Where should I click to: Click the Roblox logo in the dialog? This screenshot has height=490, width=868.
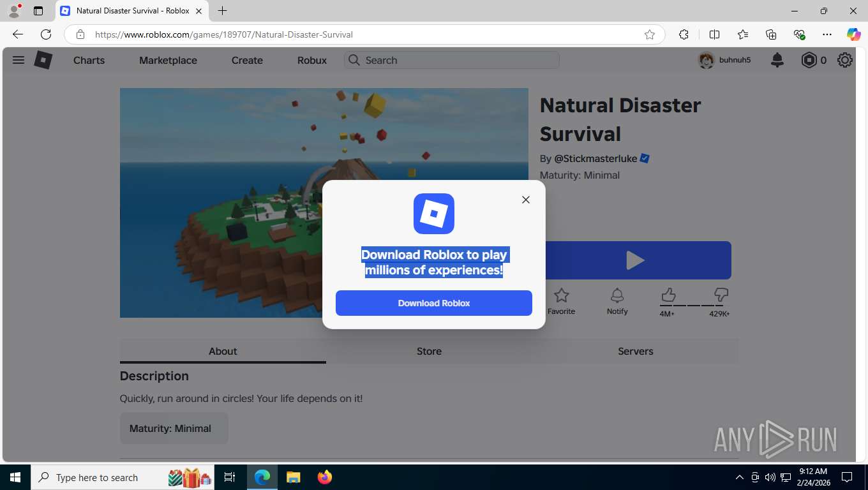click(x=434, y=214)
